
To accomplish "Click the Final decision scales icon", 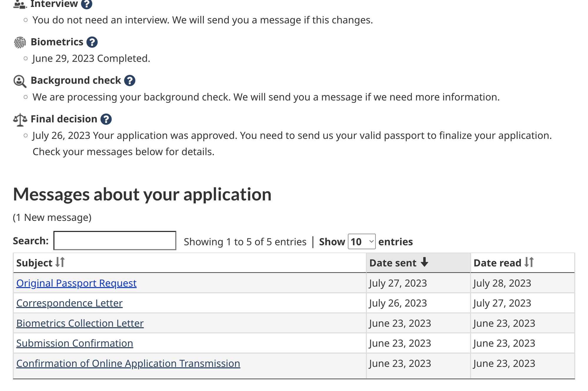I will 20,120.
